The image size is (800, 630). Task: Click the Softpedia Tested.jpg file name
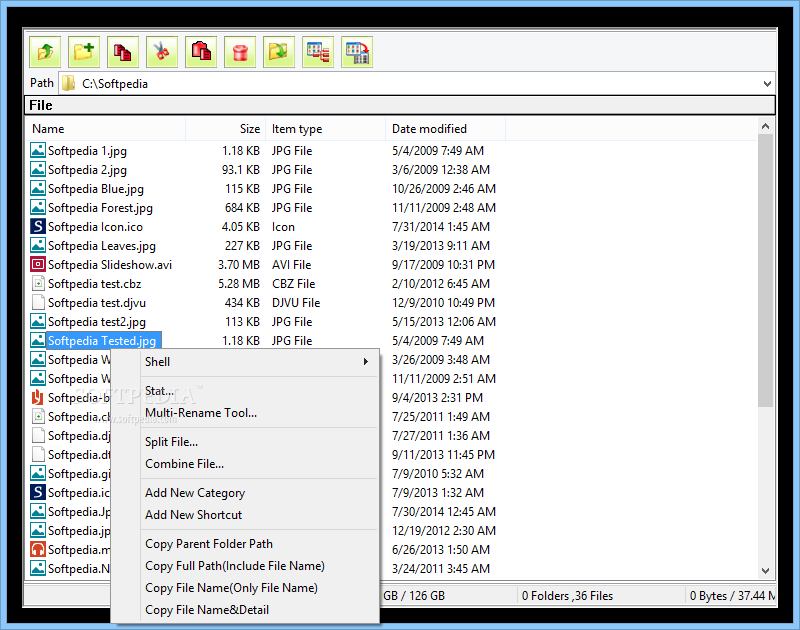(102, 340)
